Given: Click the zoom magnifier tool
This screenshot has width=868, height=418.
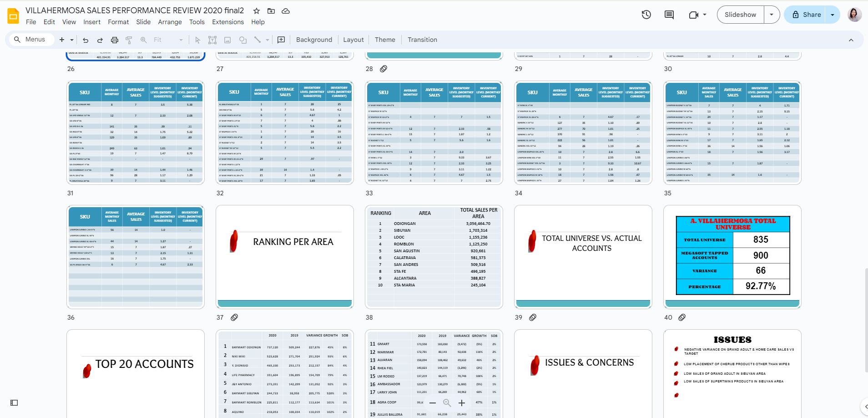Looking at the screenshot, I should pos(144,40).
